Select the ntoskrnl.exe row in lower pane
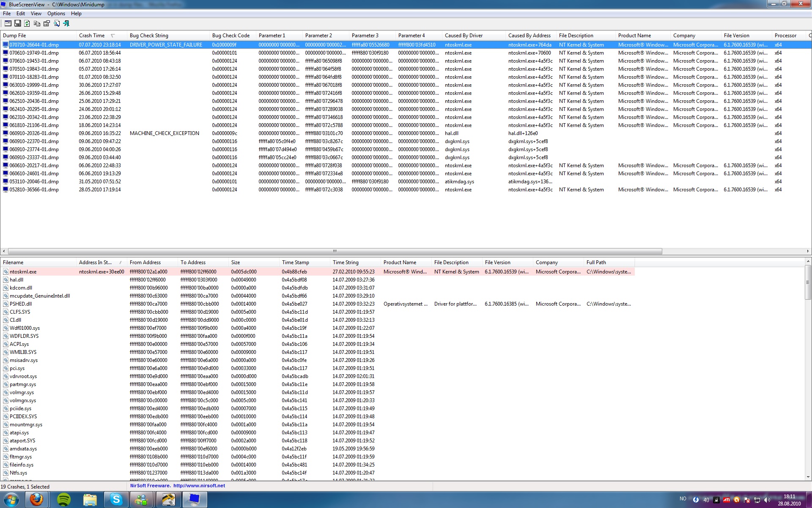The width and height of the screenshot is (812, 508). coord(317,272)
